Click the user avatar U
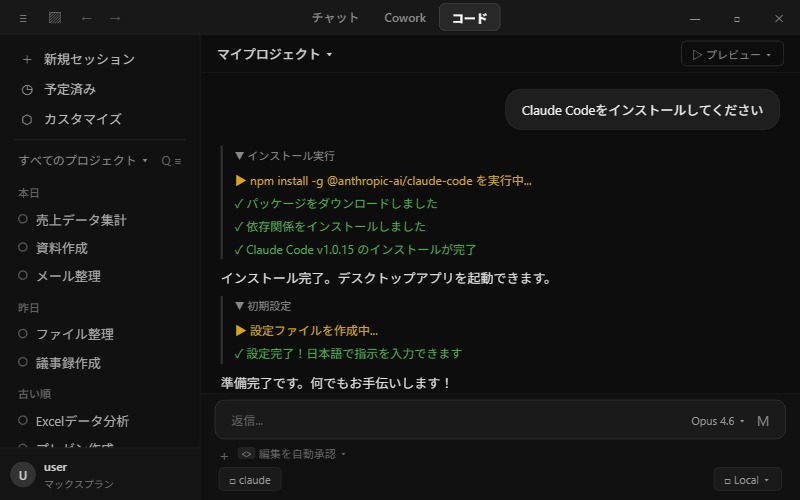The height and width of the screenshot is (500, 800). click(23, 475)
